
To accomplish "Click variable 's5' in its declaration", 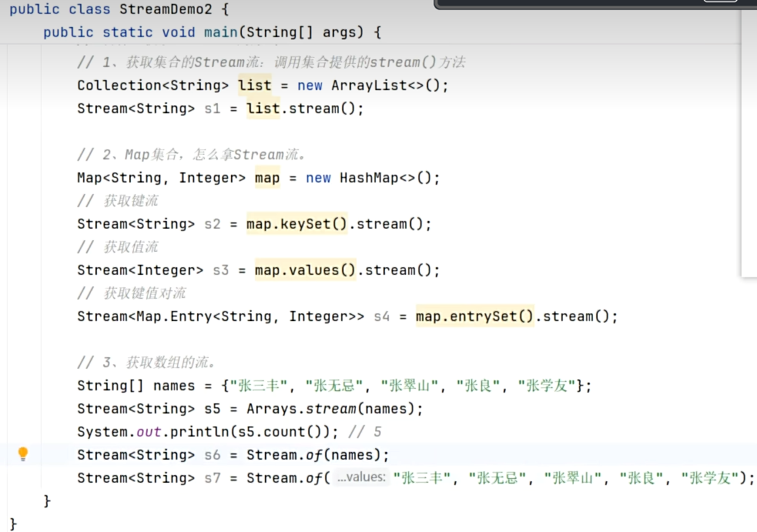I will tap(213, 409).
